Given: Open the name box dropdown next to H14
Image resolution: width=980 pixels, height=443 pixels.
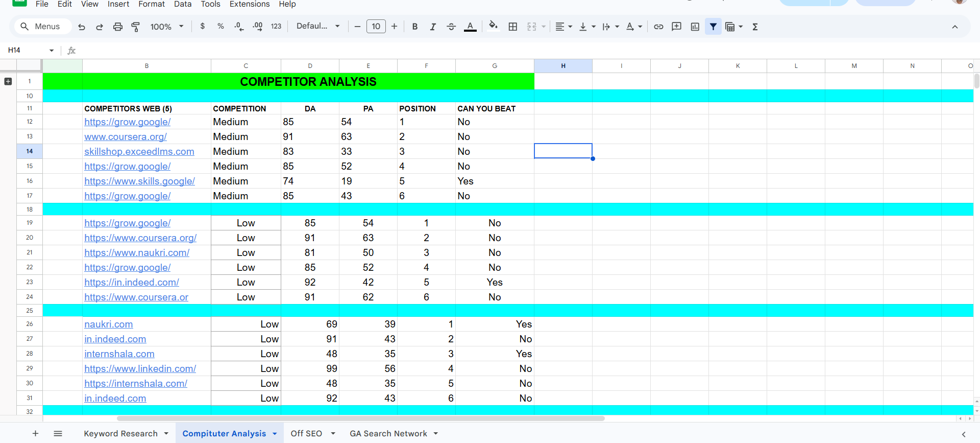Looking at the screenshot, I should coord(52,50).
